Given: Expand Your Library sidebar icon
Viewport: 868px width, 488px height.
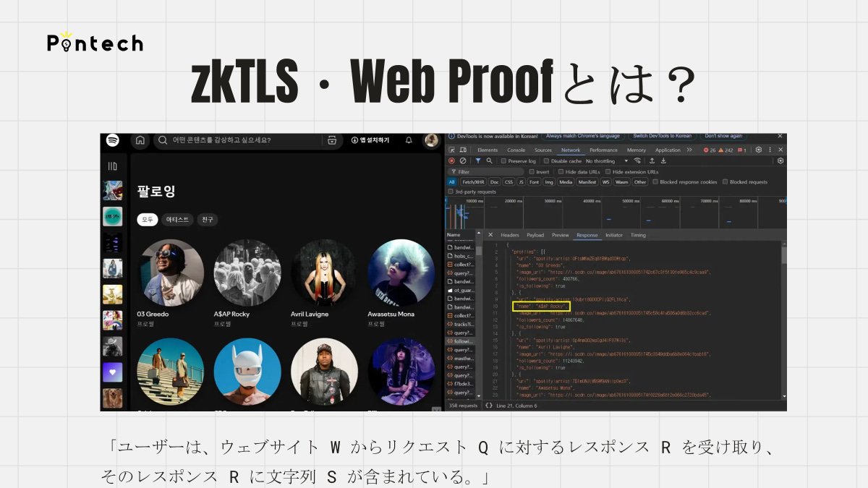Looking at the screenshot, I should (x=112, y=166).
